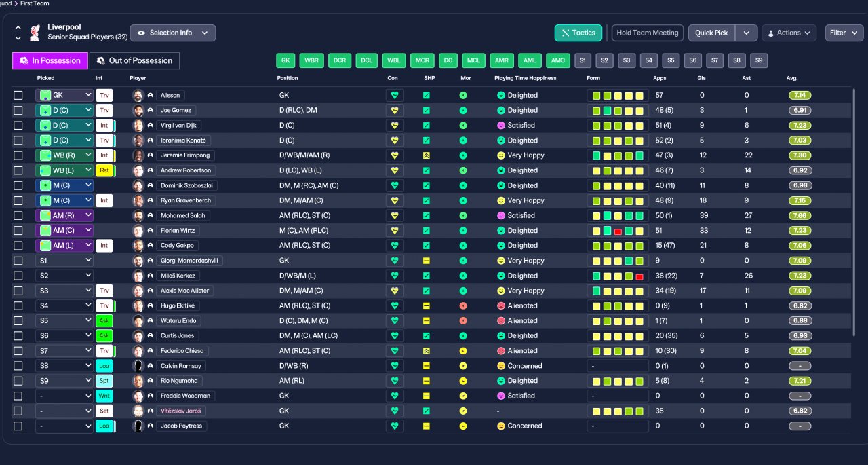868x465 pixels.
Task: Click Alisson's match sharpness check icon
Action: 427,95
